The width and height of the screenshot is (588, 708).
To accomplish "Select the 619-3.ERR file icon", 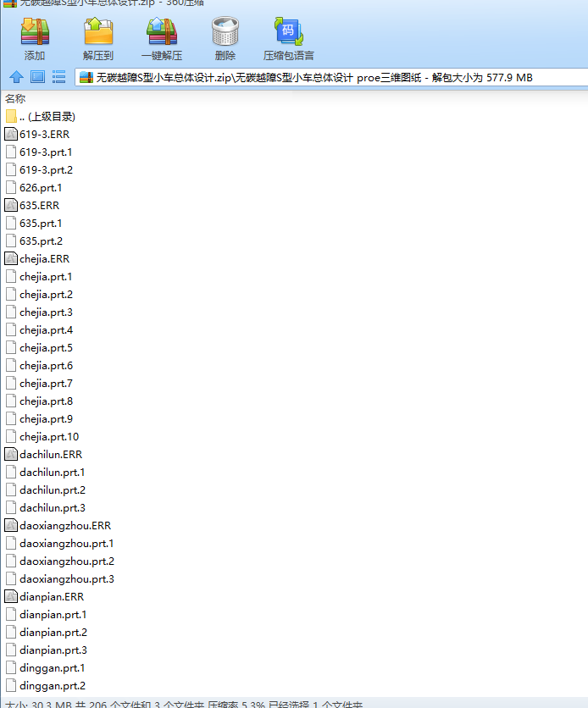I will coord(11,134).
